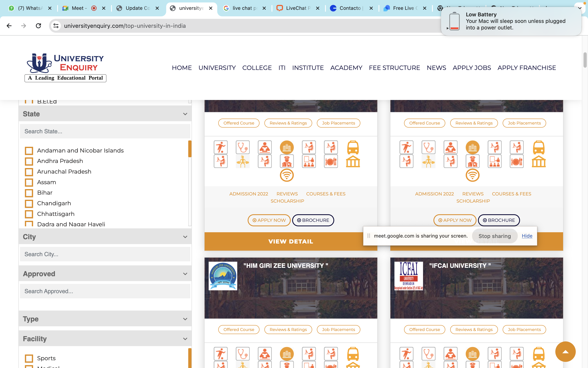
Task: Click COURSES & FEES link in first card
Action: tap(326, 194)
